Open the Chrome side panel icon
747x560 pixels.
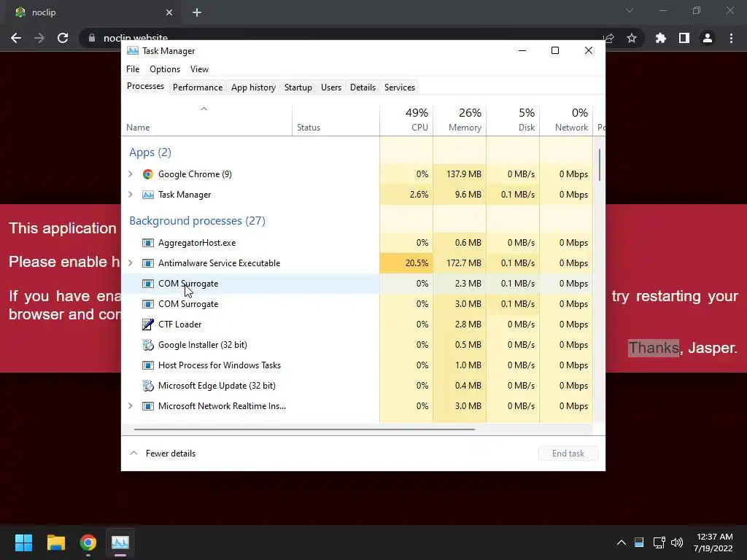[x=684, y=38]
